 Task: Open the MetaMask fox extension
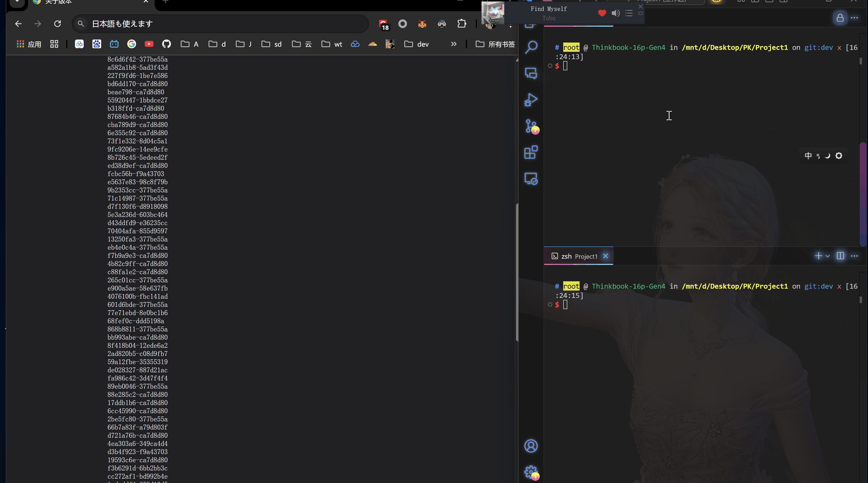(422, 23)
